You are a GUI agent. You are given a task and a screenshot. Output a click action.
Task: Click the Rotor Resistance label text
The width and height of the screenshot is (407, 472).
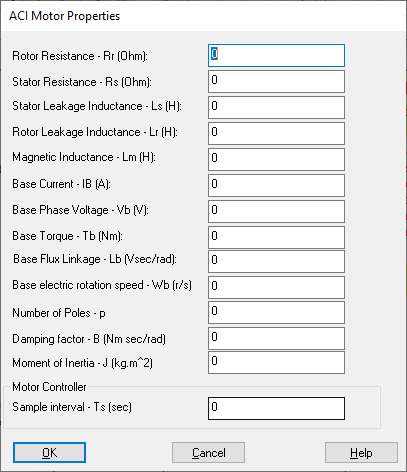(x=53, y=56)
